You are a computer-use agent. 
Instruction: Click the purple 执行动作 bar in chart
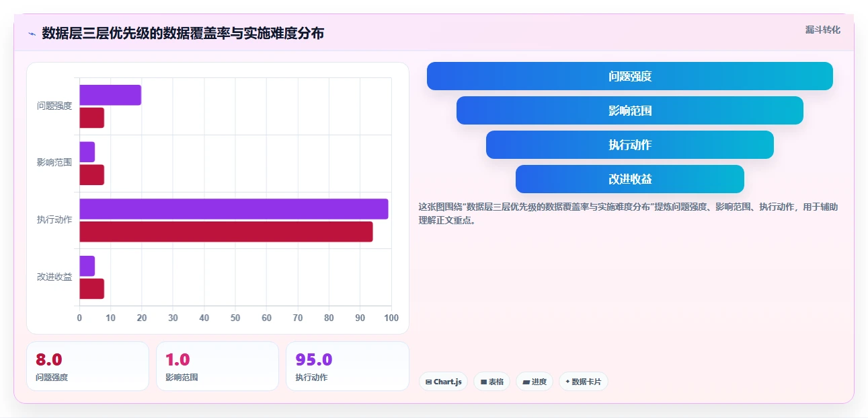point(234,209)
